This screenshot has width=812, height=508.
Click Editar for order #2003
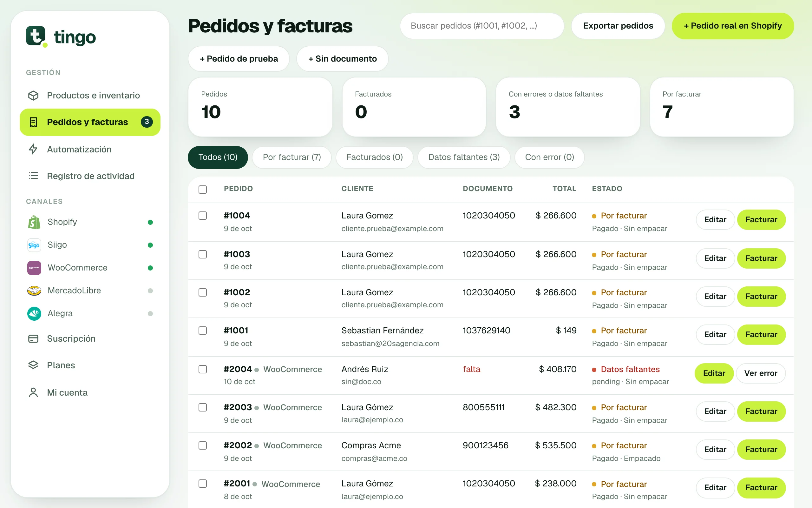pos(715,411)
